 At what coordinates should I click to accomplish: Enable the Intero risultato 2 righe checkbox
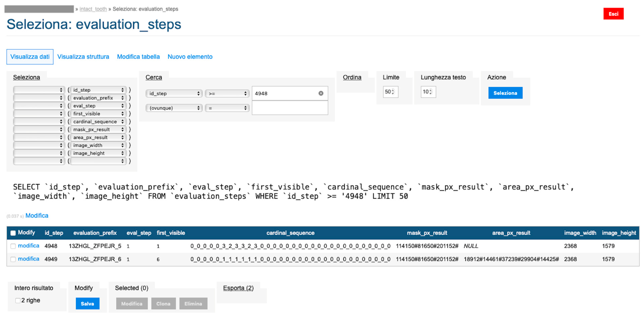[x=18, y=301]
